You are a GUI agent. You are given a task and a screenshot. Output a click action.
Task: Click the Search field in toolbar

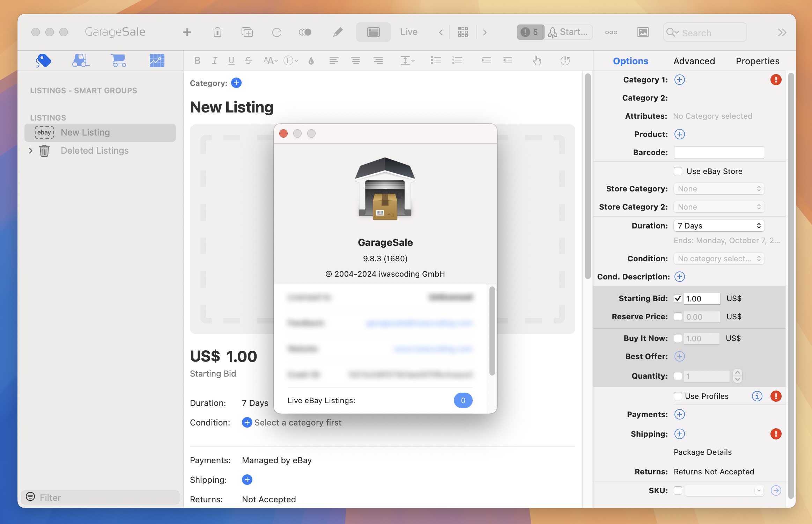tap(705, 32)
